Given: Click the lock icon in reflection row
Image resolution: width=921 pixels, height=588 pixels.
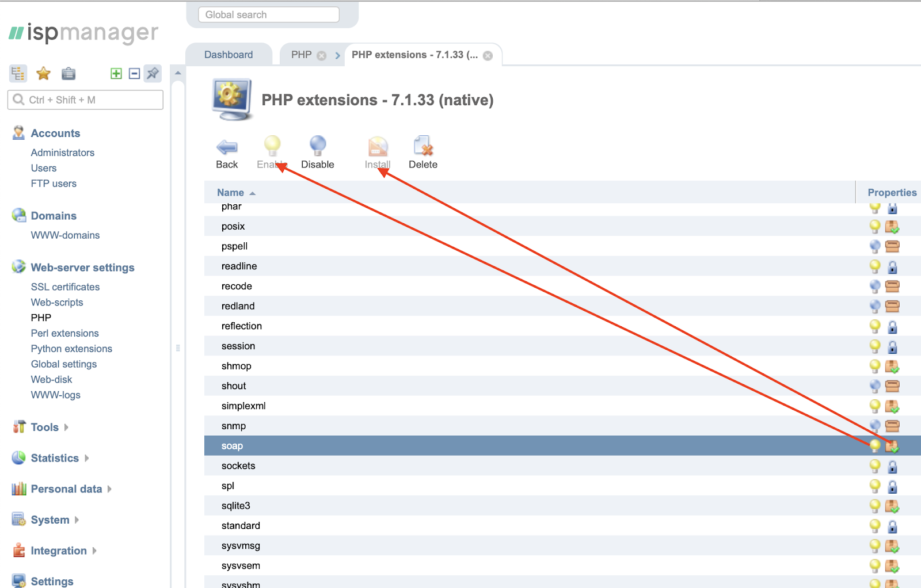Looking at the screenshot, I should click(892, 327).
